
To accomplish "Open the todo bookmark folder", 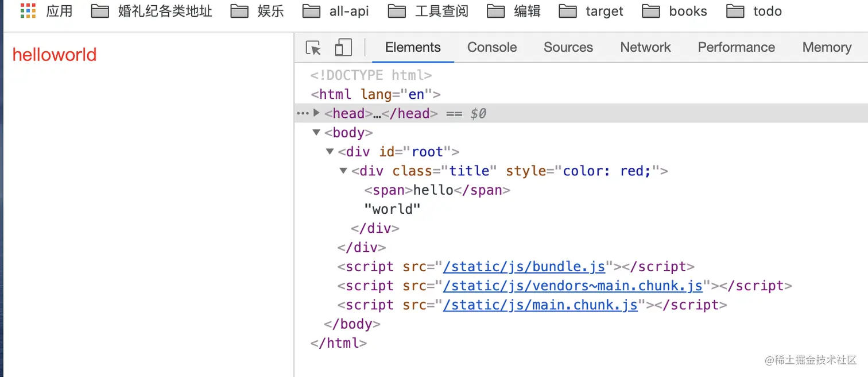I will click(754, 11).
